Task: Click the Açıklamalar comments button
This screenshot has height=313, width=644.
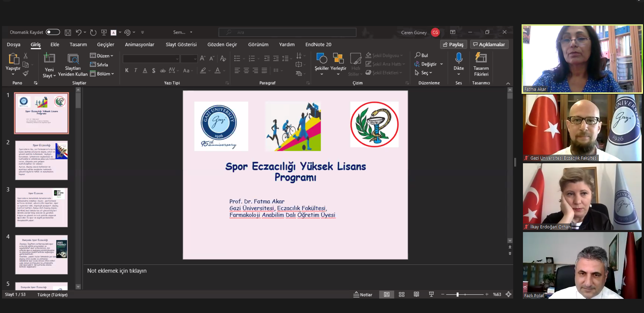Action: pyautogui.click(x=489, y=45)
